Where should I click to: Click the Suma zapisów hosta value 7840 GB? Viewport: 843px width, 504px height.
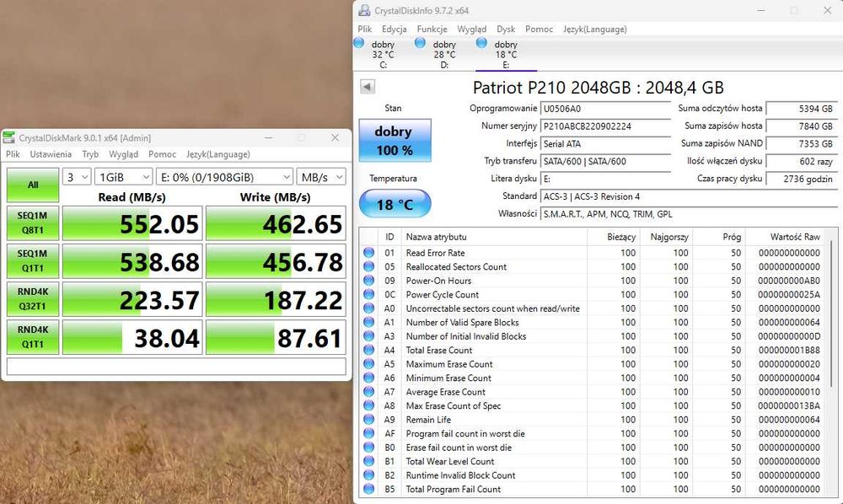pyautogui.click(x=802, y=126)
